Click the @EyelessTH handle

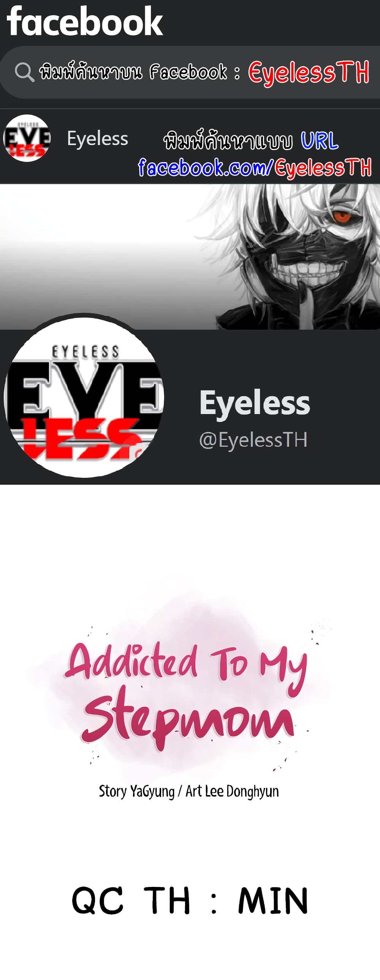[x=253, y=440]
